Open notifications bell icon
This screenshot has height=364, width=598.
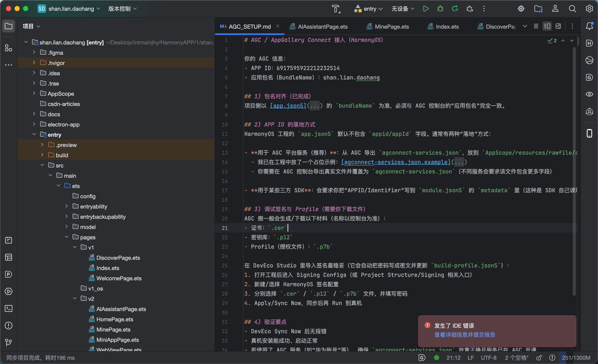tap(589, 26)
